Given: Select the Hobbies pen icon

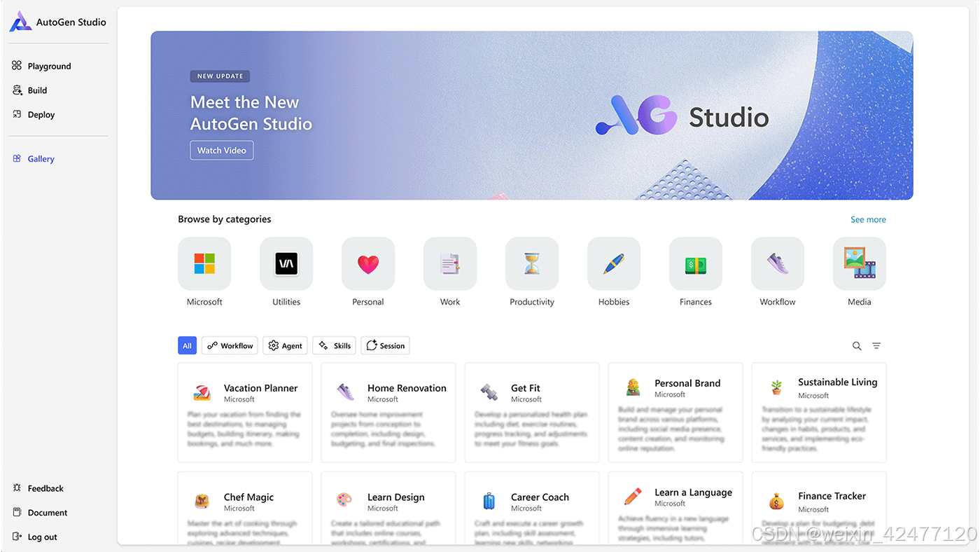Looking at the screenshot, I should 614,263.
